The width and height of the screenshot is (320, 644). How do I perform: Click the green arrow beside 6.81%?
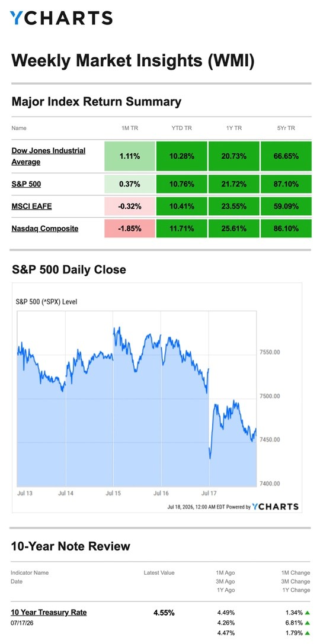pyautogui.click(x=307, y=623)
